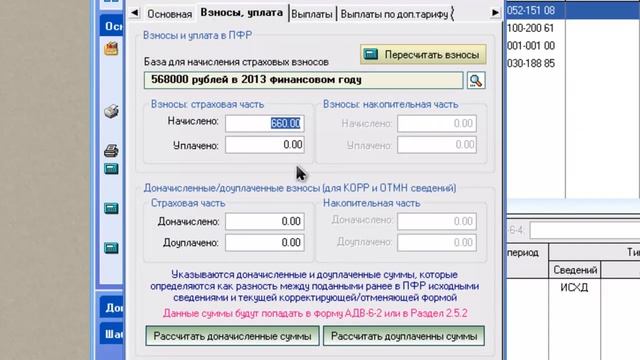Image resolution: width=640 pixels, height=360 pixels.
Task: Select the row 030-188 85 in list
Action: tap(573, 63)
